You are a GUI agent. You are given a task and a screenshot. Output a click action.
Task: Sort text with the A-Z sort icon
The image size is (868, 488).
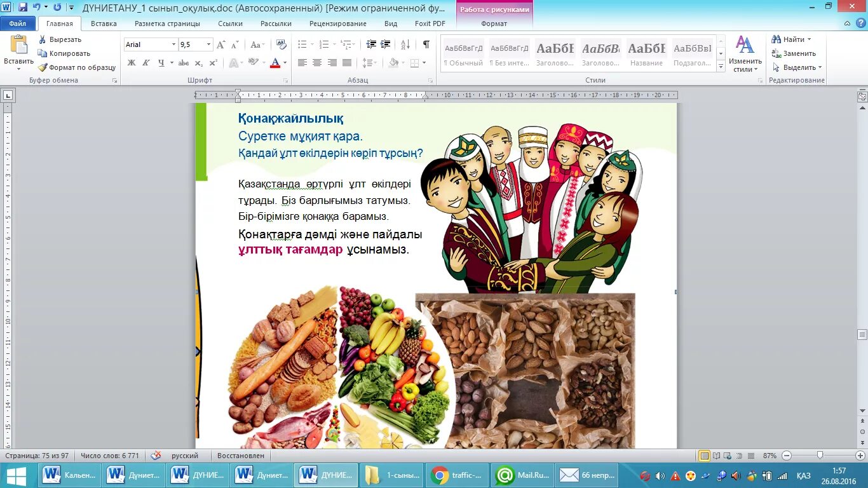click(404, 44)
